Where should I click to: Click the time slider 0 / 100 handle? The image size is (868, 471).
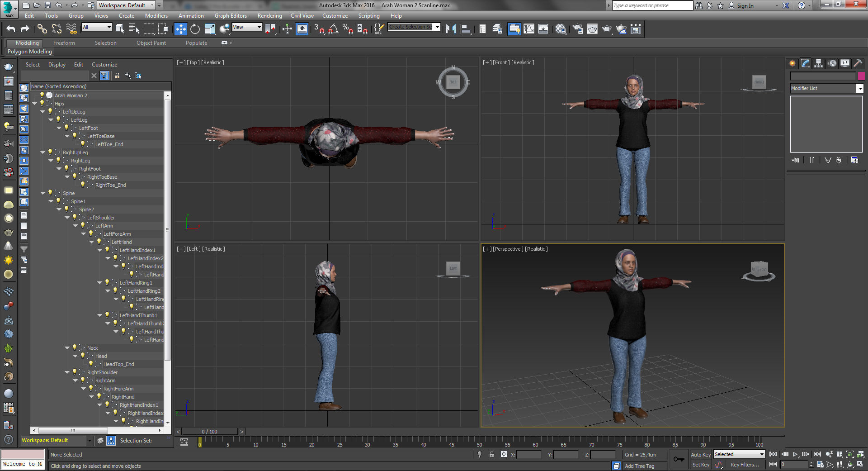(x=210, y=432)
